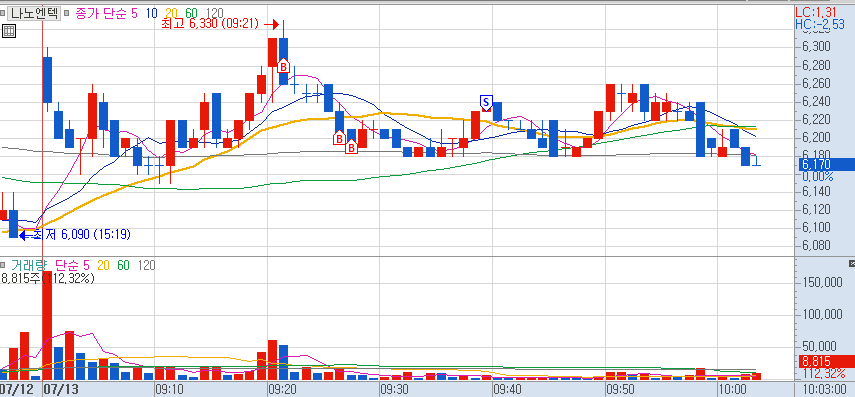Click the 최저 6,090 (15:19) low annotation
Screen dimensions: 855x397
pyautogui.click(x=82, y=234)
